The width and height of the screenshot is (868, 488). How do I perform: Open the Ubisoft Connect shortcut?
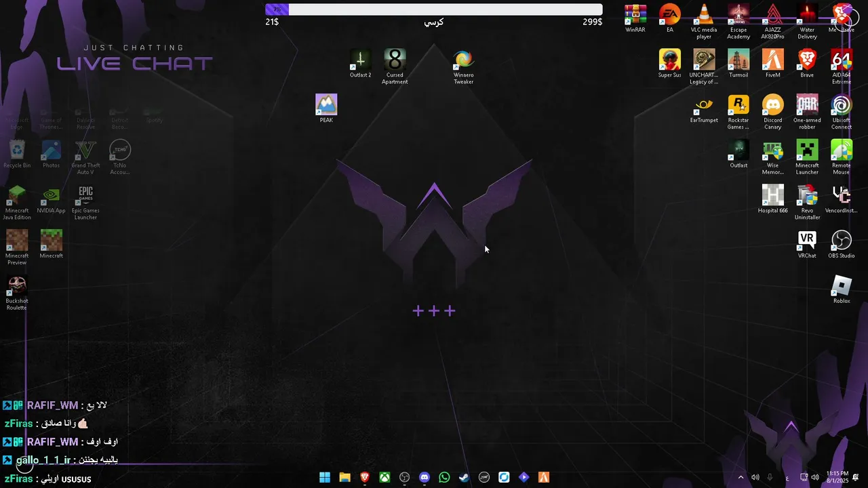(x=842, y=112)
